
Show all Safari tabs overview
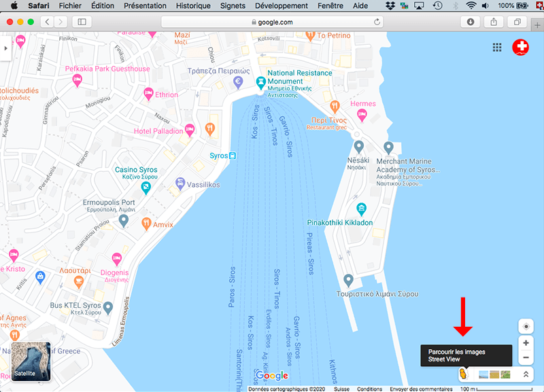click(517, 22)
